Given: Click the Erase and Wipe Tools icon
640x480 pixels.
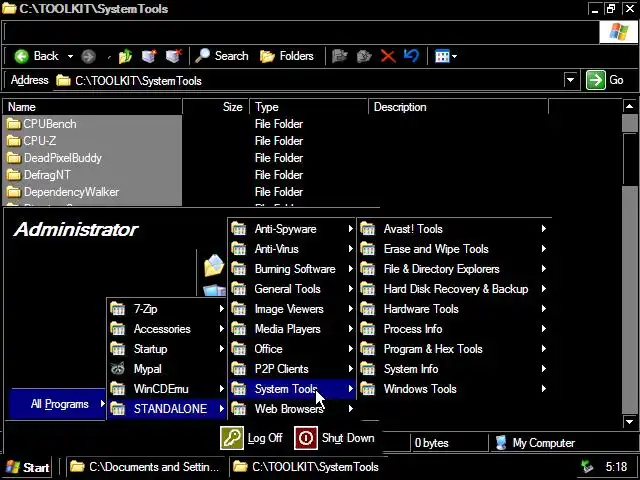Looking at the screenshot, I should click(368, 249).
